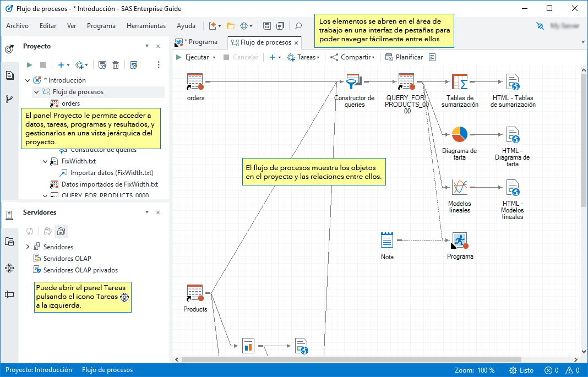Open the Tareas panel icon in left sidebar
The image size is (588, 377).
tap(9, 268)
